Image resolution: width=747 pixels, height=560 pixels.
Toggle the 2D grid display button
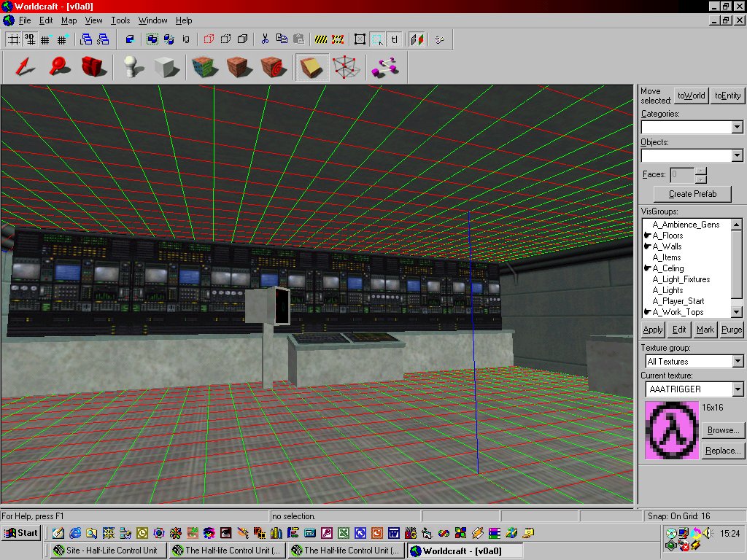[13, 39]
